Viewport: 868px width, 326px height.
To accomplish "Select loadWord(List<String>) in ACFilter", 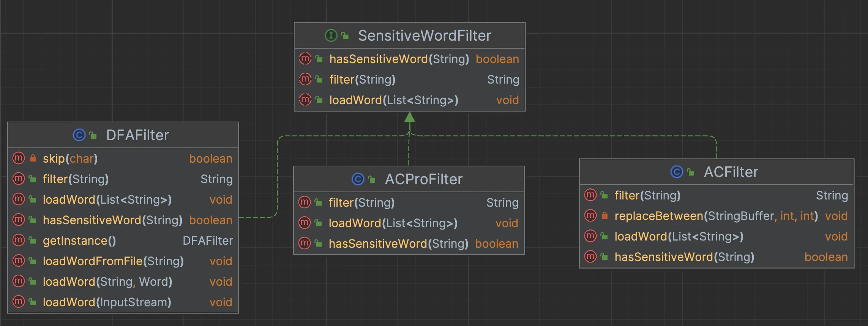I will (679, 236).
